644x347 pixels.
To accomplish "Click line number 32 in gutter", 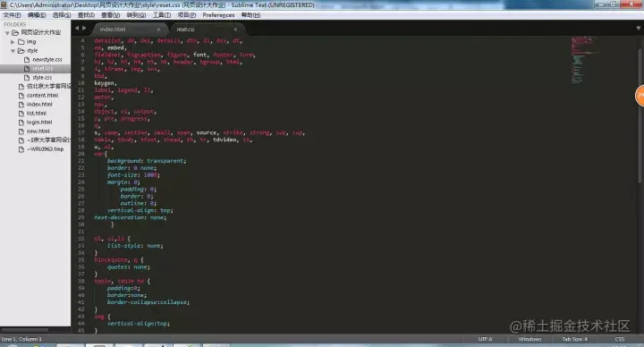I will tap(80, 239).
